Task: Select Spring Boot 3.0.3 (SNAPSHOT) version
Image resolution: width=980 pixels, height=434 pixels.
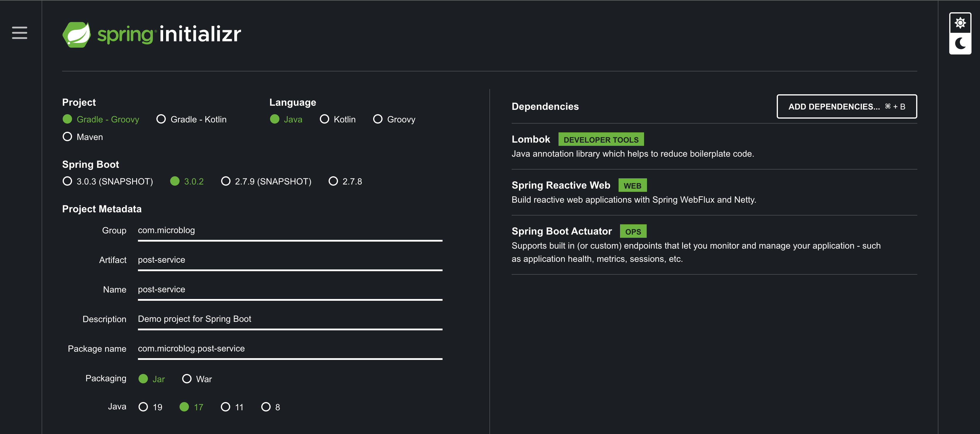Action: (67, 182)
